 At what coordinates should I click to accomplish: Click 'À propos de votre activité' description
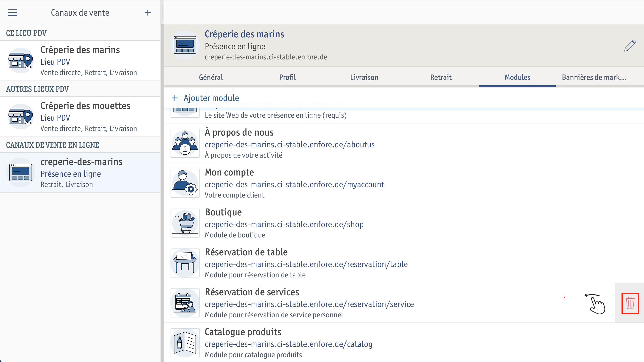point(244,155)
